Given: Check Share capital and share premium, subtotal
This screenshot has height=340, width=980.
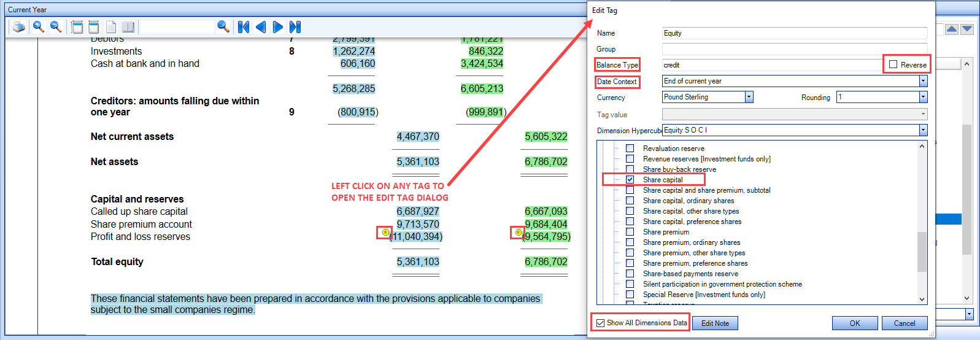Looking at the screenshot, I should (630, 190).
